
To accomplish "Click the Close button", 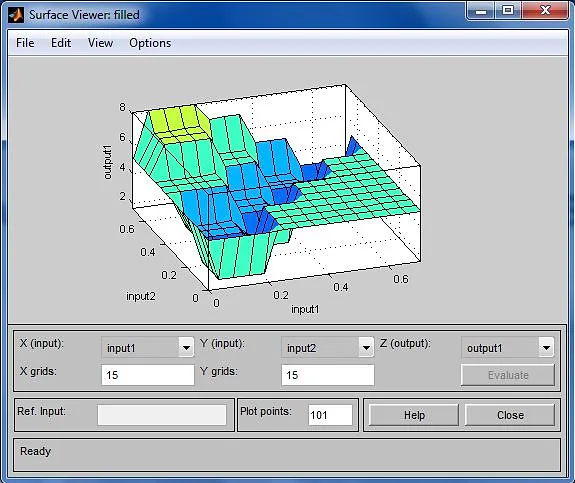I will tap(510, 415).
